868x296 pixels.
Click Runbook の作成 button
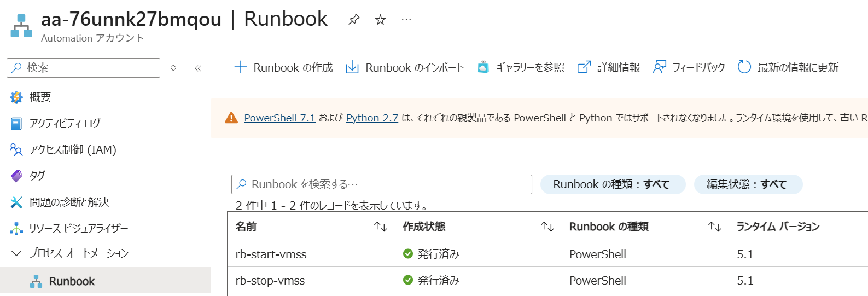coord(283,67)
